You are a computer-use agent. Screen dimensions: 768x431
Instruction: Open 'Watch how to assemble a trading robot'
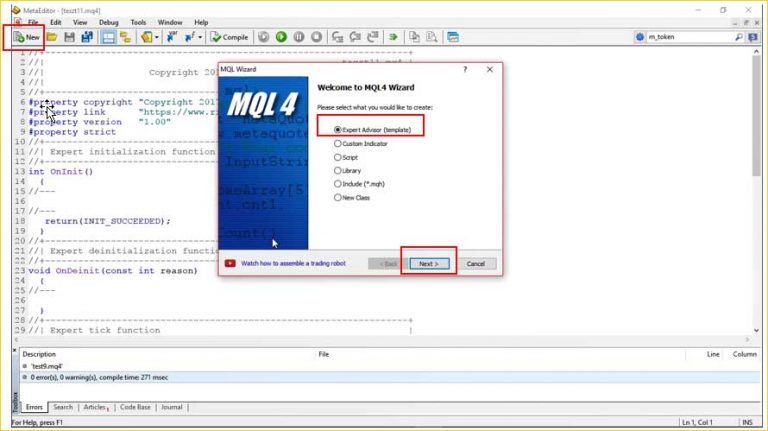293,263
